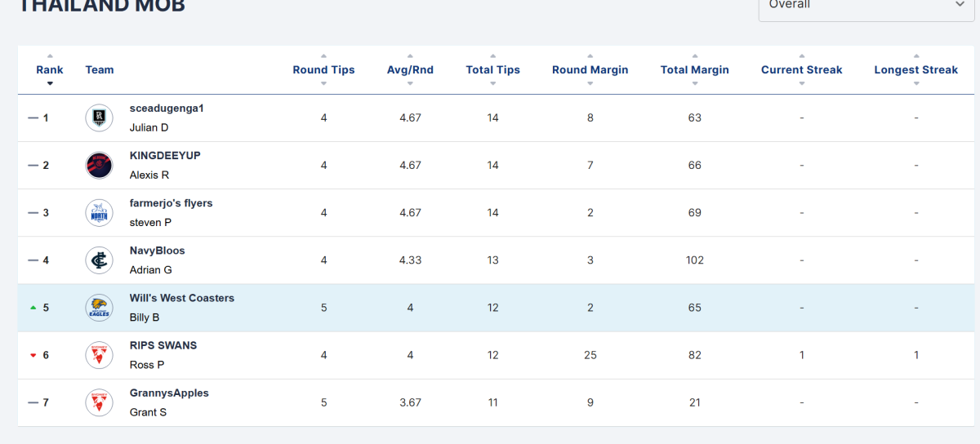Sort by Total Margin column header
Viewport: 980px width, 444px height.
694,69
